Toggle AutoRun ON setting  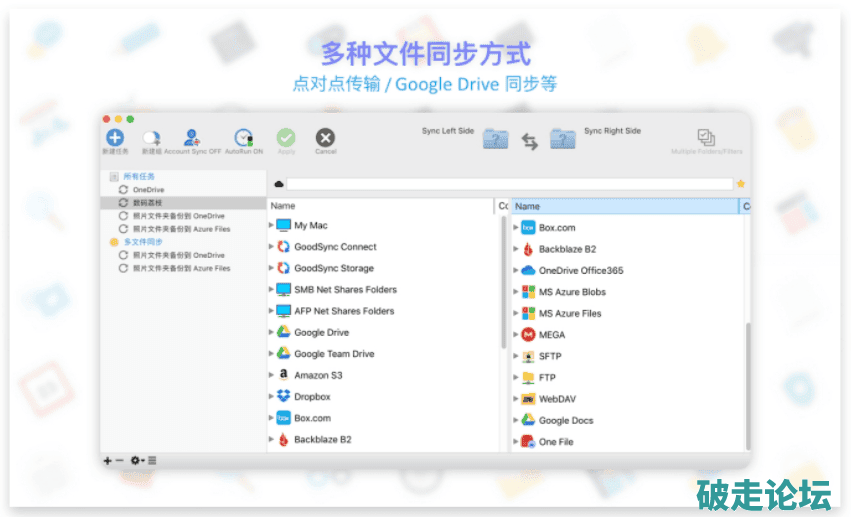(x=243, y=139)
